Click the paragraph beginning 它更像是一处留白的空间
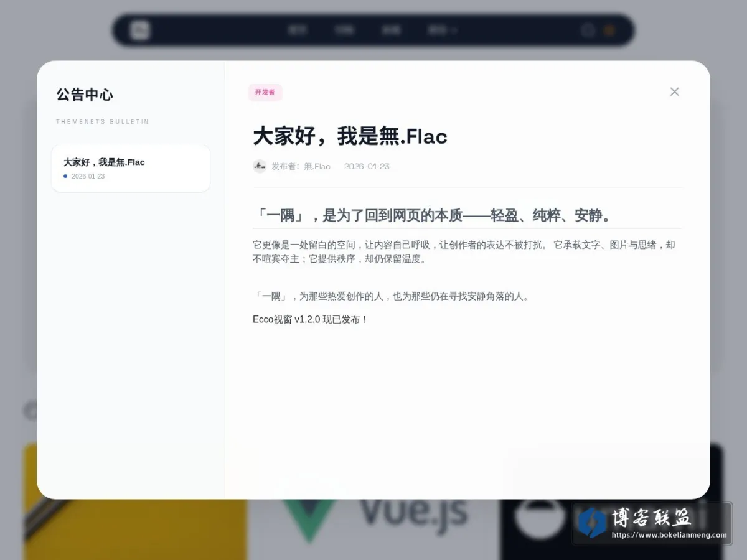The width and height of the screenshot is (747, 560). pos(464,251)
